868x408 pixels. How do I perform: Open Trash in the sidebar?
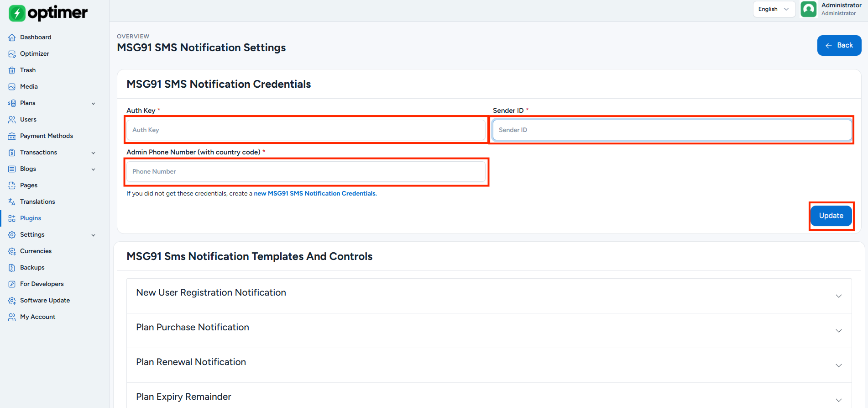click(x=28, y=70)
